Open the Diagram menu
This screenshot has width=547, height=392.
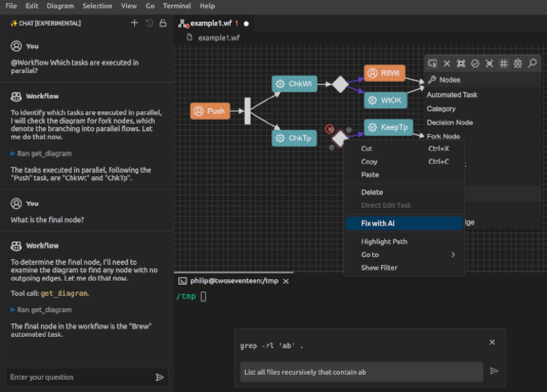click(60, 6)
